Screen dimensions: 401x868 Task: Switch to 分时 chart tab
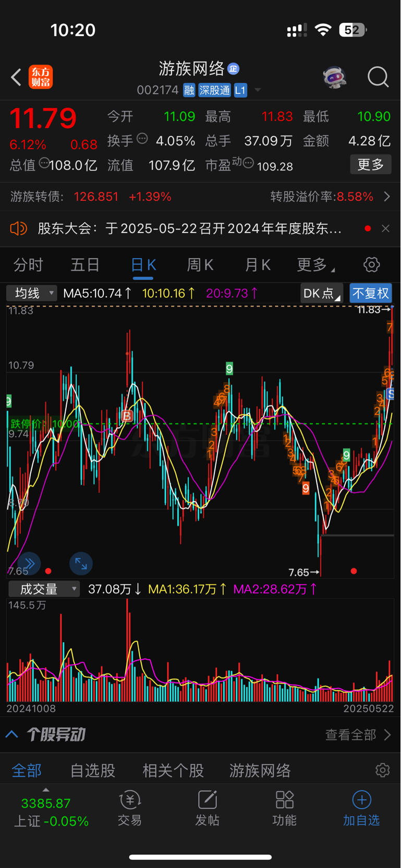pos(28,265)
